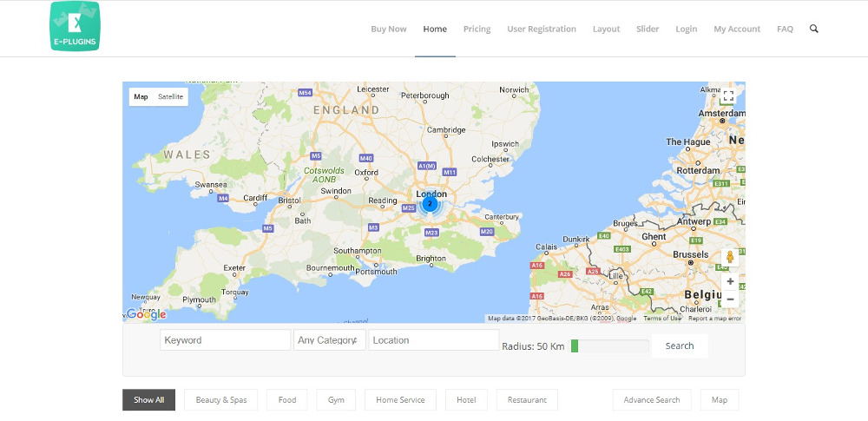Switch map to Satellite view
The width and height of the screenshot is (868, 421).
tap(170, 97)
